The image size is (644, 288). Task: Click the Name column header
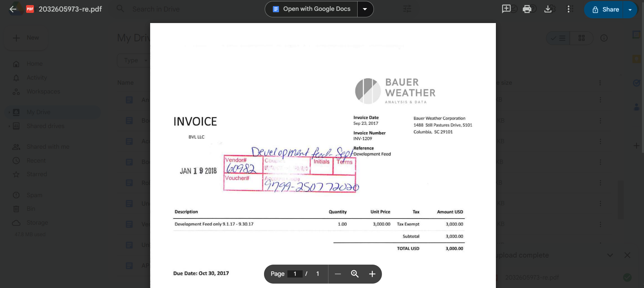(125, 83)
